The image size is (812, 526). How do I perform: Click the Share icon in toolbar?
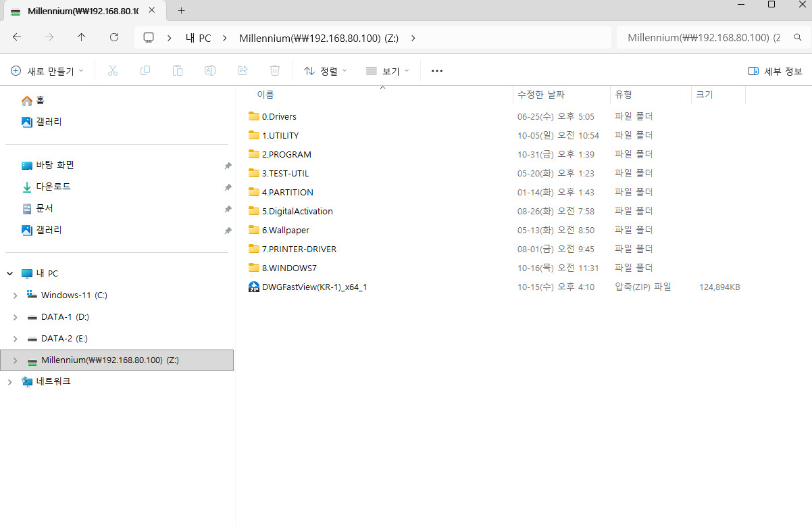click(243, 71)
